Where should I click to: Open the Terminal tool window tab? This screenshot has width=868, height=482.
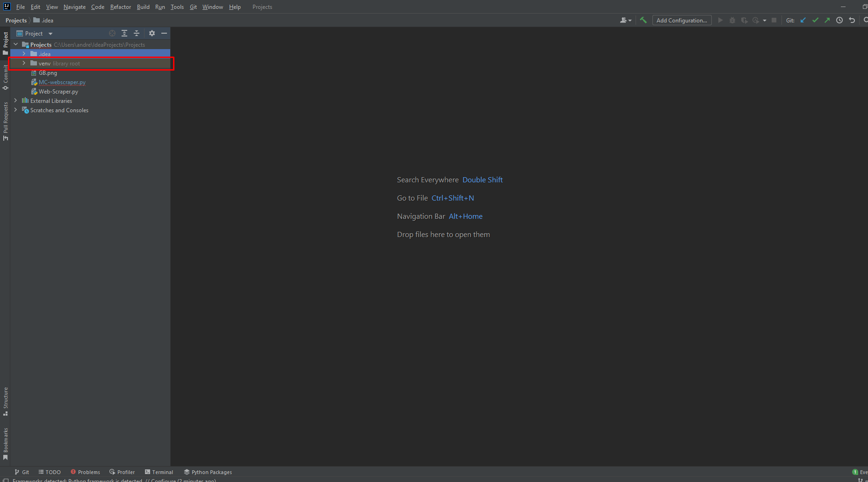159,472
